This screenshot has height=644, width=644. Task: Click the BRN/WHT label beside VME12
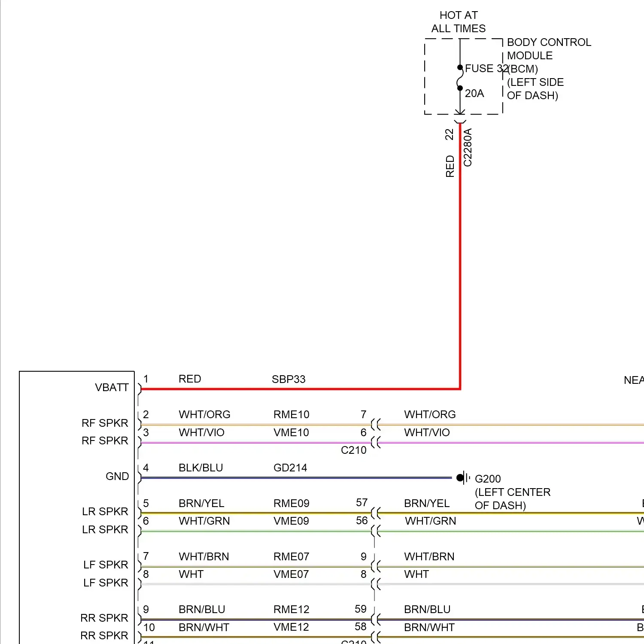pyautogui.click(x=204, y=628)
